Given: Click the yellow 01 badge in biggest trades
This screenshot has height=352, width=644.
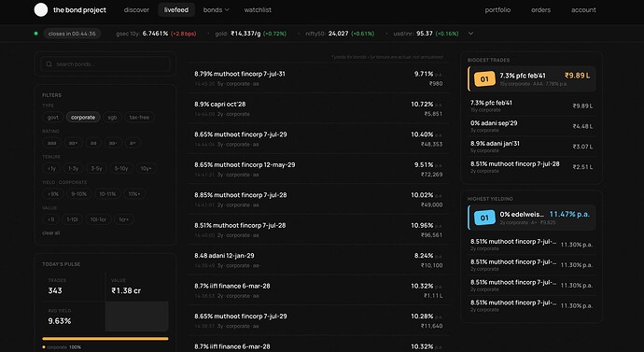Looking at the screenshot, I should [x=484, y=78].
